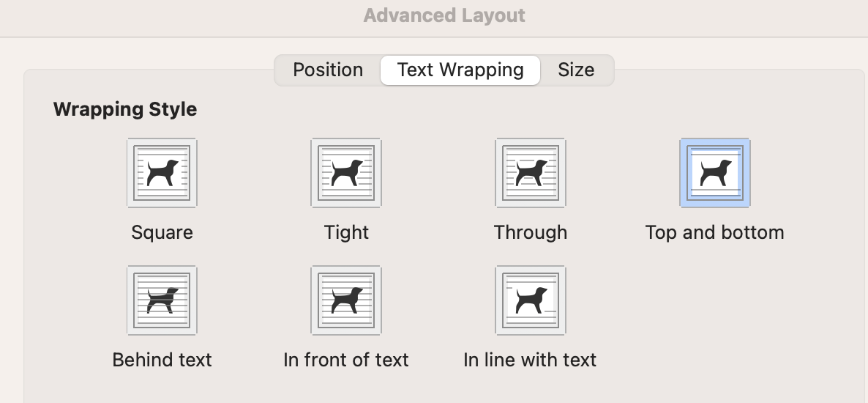Select the Square wrapping style icon
Screen dimensions: 868x403
pos(162,174)
